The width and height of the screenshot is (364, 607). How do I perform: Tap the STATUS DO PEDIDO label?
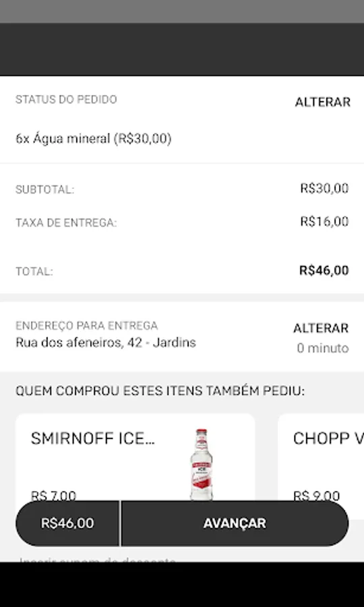click(66, 100)
